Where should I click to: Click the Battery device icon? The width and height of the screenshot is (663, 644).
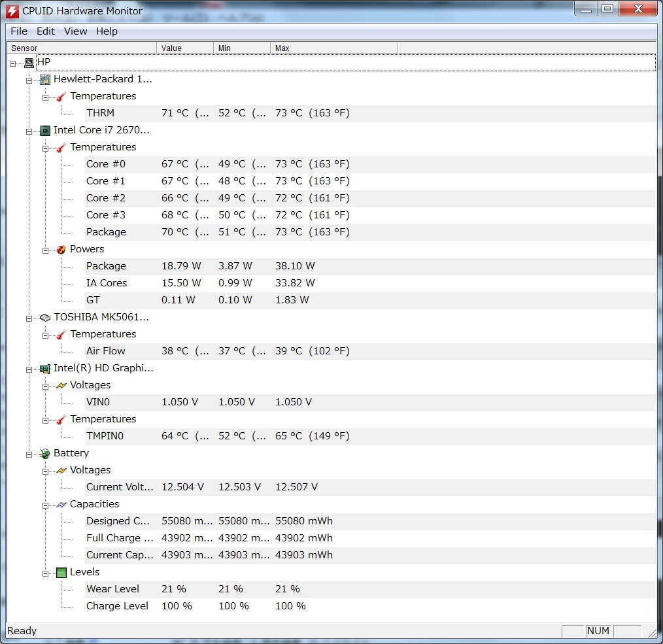pos(45,453)
